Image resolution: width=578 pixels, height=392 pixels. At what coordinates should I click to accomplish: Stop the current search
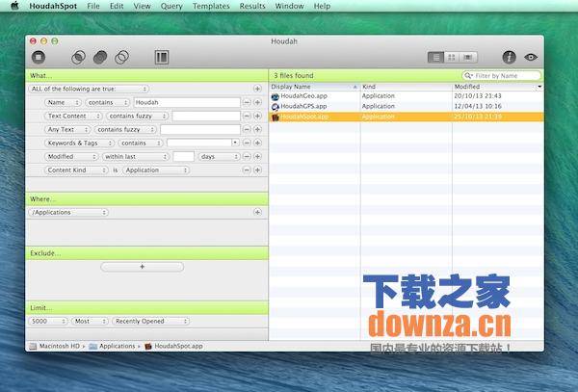point(39,57)
